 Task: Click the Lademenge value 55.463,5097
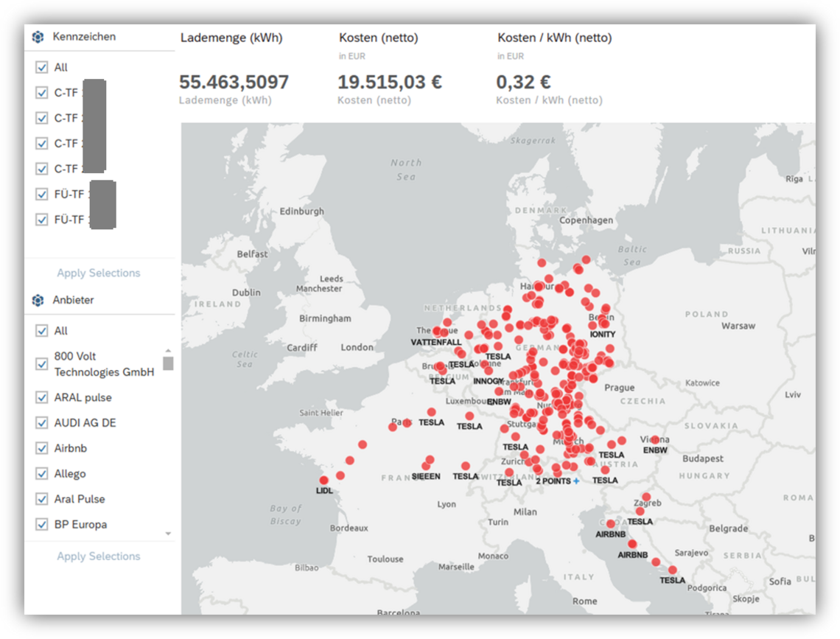234,82
